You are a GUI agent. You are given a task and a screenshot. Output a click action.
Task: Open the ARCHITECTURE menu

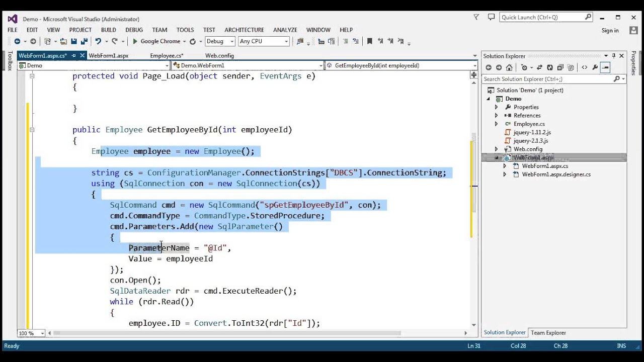coord(244,30)
